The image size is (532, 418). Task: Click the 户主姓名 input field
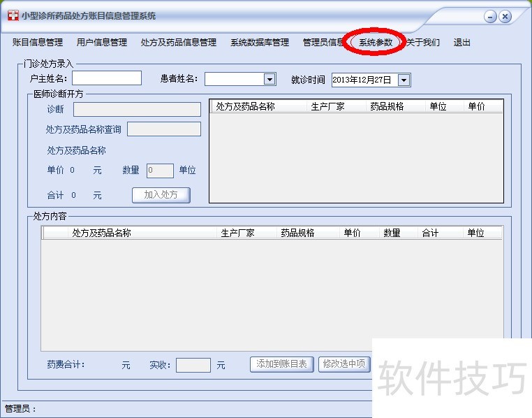[106, 78]
